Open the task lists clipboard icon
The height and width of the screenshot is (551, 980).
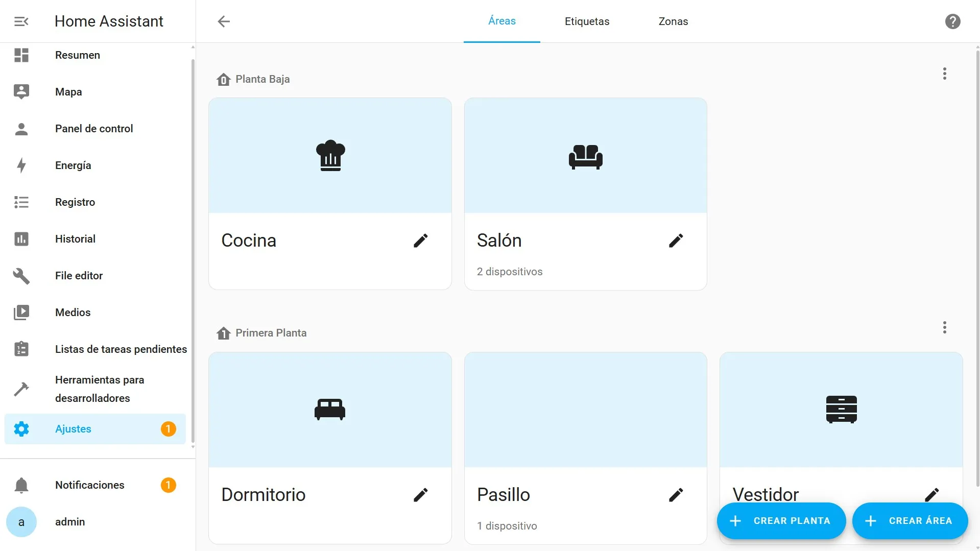pyautogui.click(x=21, y=349)
